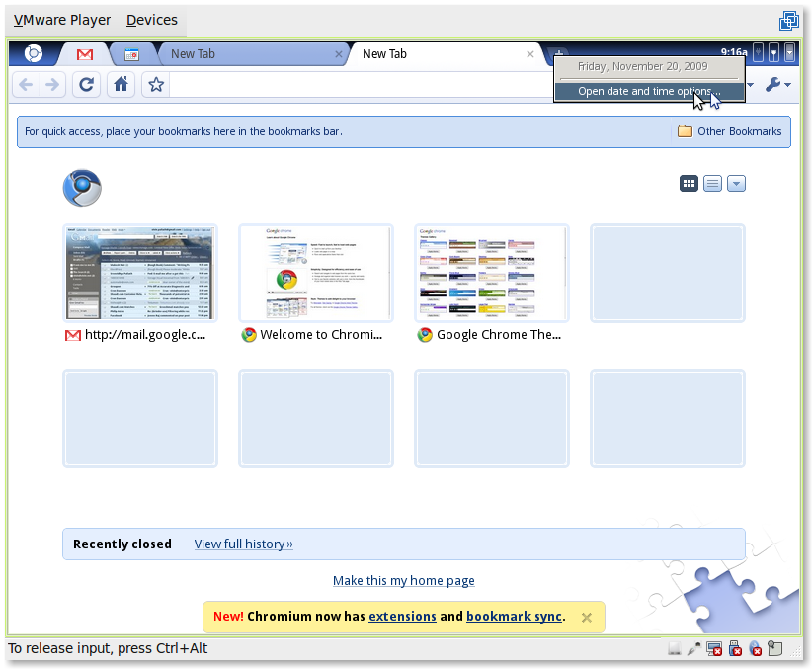Select Open date and time options
Screen dimensions: 812x669
coord(648,92)
